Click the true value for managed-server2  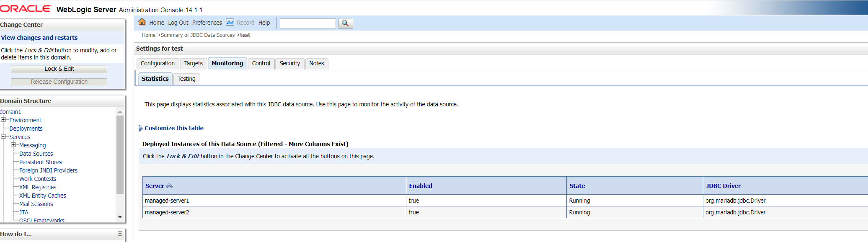point(413,212)
